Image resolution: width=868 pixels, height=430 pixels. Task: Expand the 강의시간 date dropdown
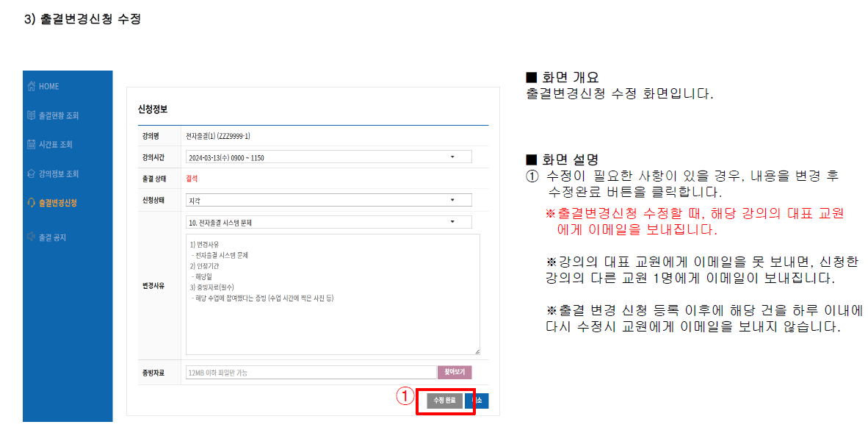click(328, 157)
